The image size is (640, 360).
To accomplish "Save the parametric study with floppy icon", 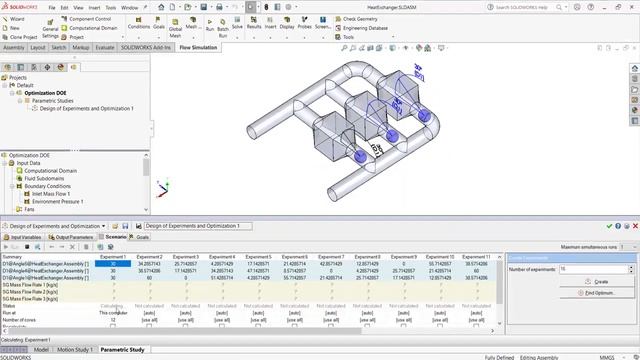I will pyautogui.click(x=125, y=226).
